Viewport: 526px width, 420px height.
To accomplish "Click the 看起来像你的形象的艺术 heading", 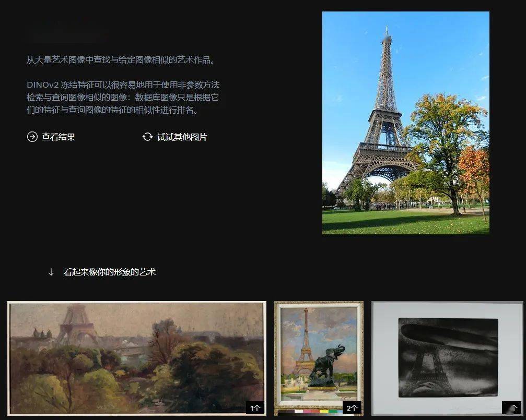I will [x=109, y=272].
